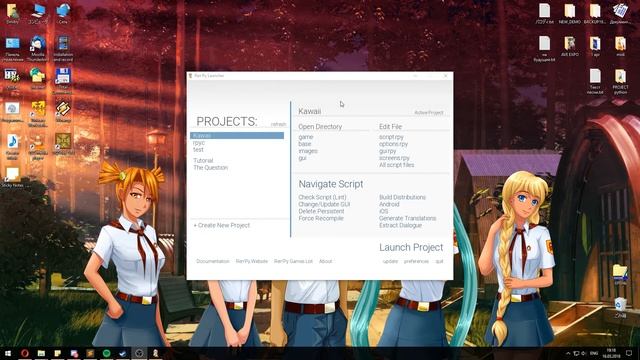The height and width of the screenshot is (360, 640).
Task: Open Documentation link
Action: tap(213, 261)
